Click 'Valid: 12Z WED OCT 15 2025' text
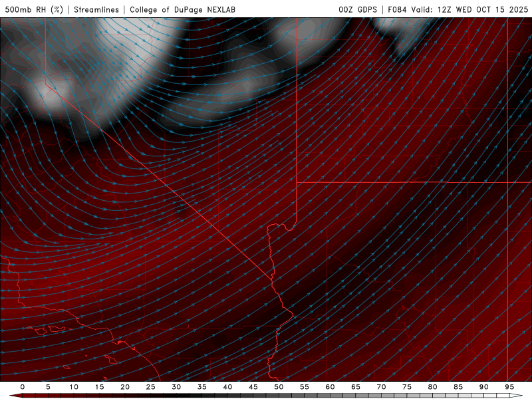 [470, 9]
